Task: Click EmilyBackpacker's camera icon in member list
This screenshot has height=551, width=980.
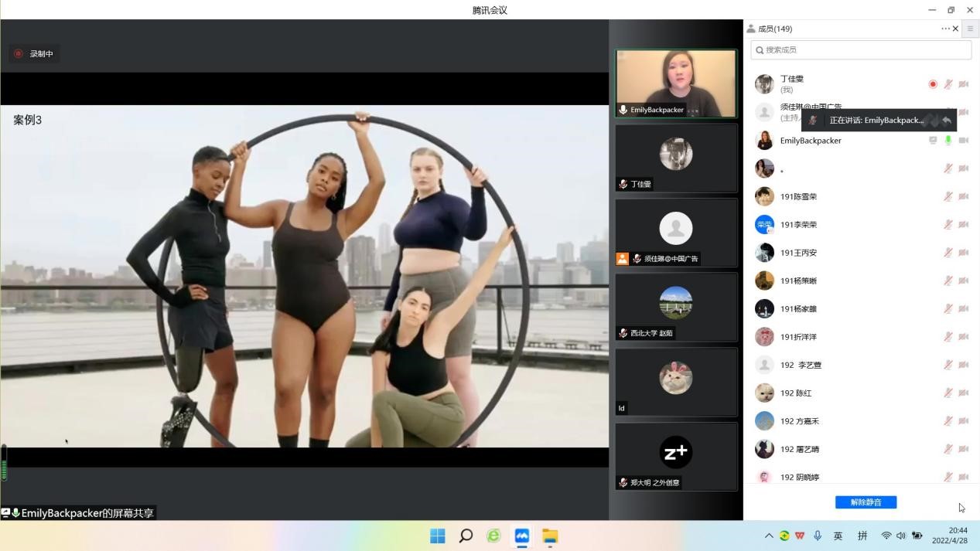Action: (x=964, y=141)
